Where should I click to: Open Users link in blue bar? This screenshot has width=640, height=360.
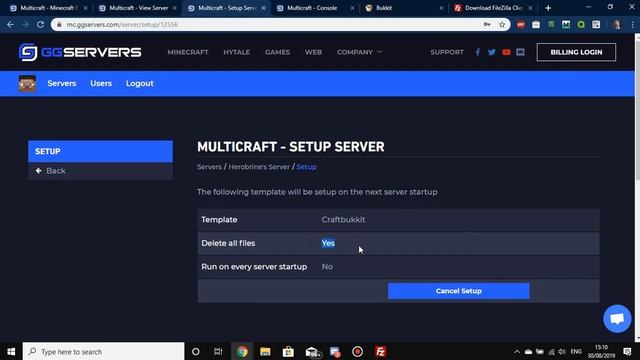click(101, 83)
